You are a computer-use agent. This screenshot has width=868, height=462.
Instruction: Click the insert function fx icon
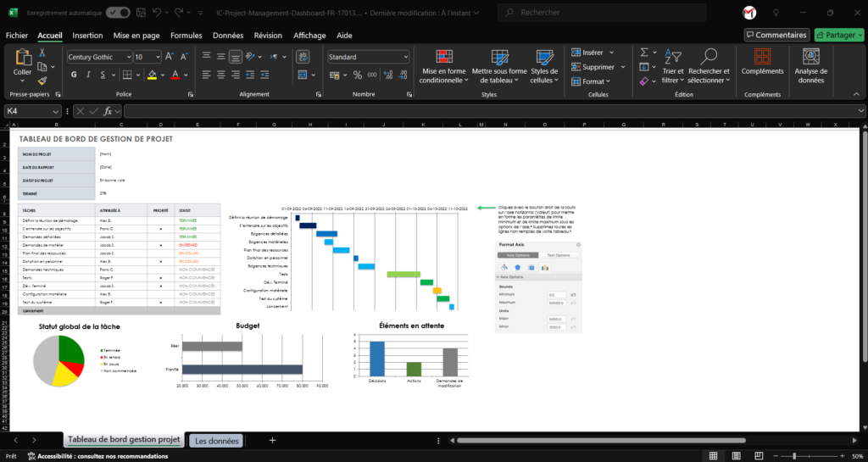pyautogui.click(x=108, y=111)
